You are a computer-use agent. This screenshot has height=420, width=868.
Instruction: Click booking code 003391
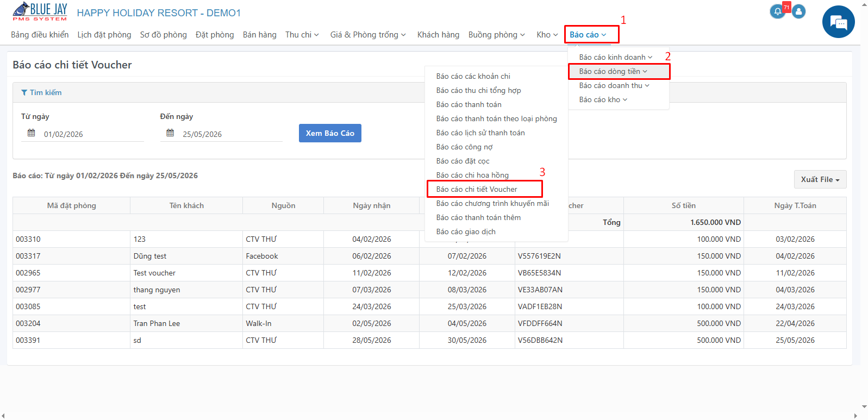coord(28,340)
